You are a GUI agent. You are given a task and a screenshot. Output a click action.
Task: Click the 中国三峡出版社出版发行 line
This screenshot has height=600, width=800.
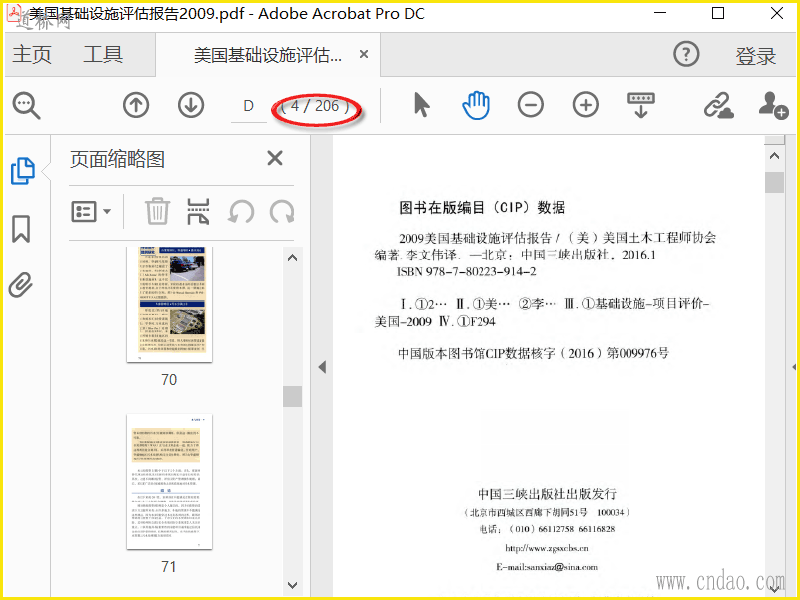click(547, 493)
